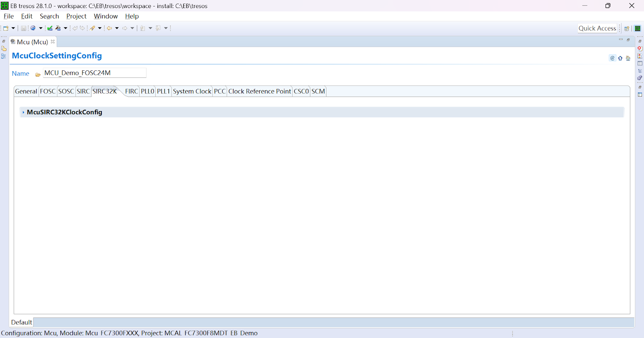Click the New wizard toolbar icon
644x338 pixels.
pyautogui.click(x=6, y=28)
